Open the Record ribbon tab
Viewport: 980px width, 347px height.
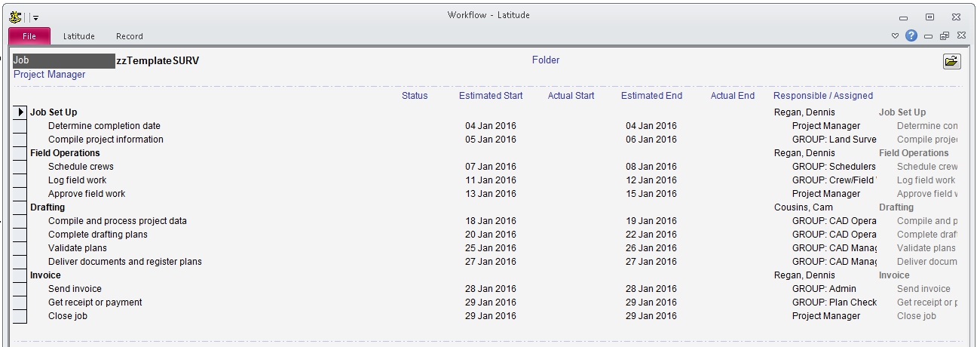coord(129,36)
